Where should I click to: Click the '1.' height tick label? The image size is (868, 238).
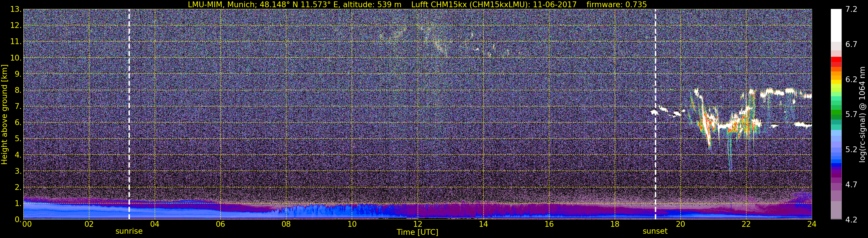pos(18,203)
